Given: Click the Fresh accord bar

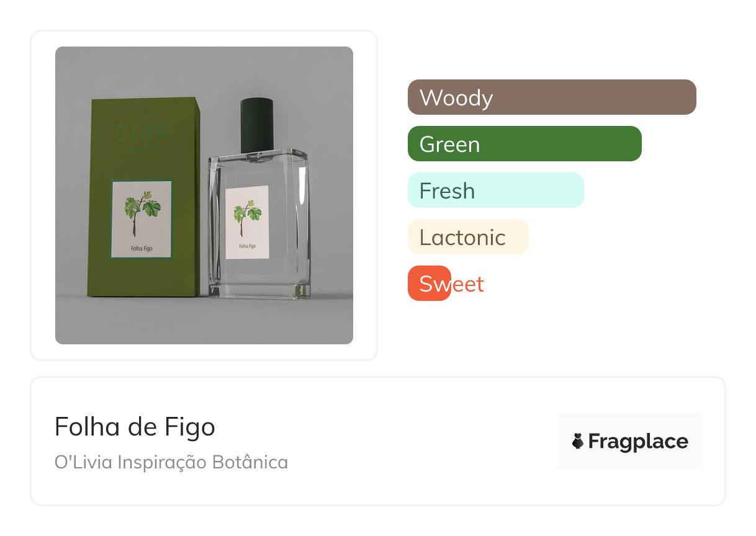Looking at the screenshot, I should 495,190.
